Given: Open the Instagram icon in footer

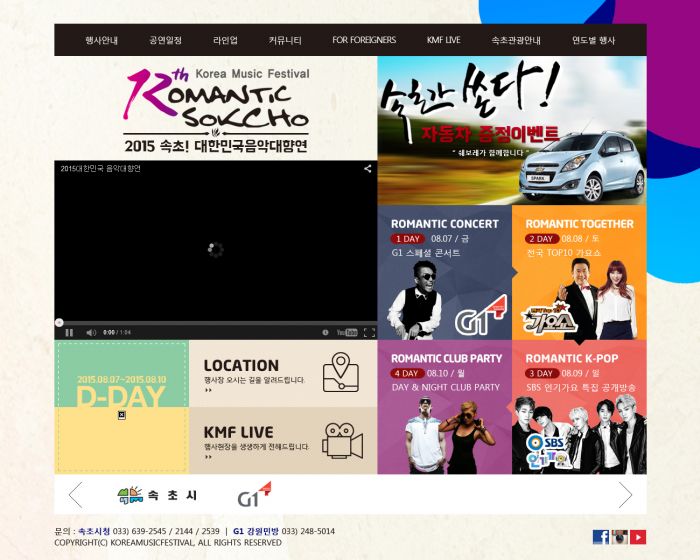Looking at the screenshot, I should (619, 537).
